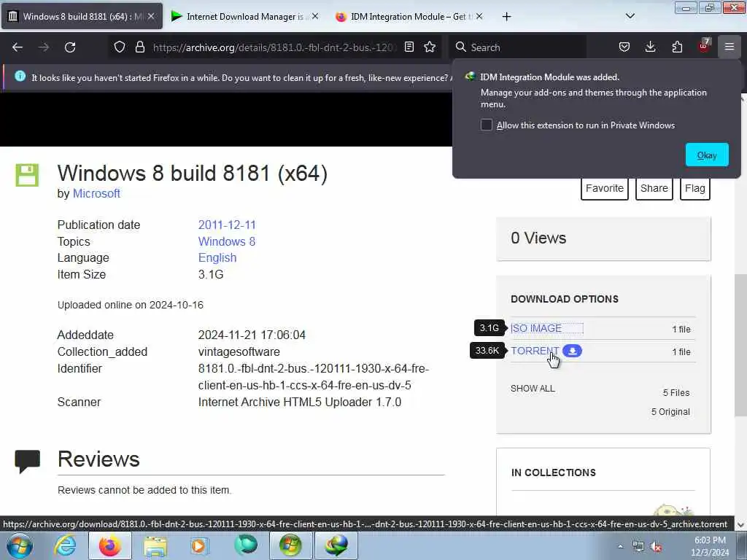Click the "5 Files" count text

(676, 393)
